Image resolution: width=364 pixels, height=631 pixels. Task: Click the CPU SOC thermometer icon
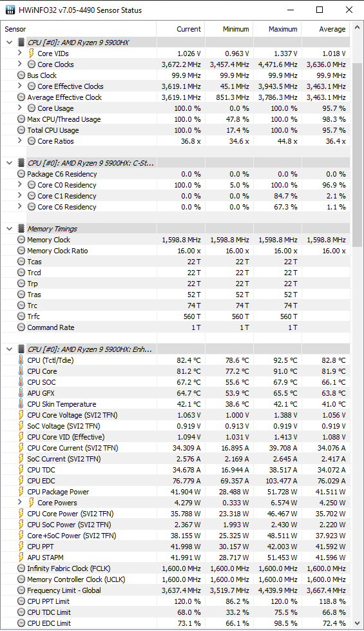(21, 382)
